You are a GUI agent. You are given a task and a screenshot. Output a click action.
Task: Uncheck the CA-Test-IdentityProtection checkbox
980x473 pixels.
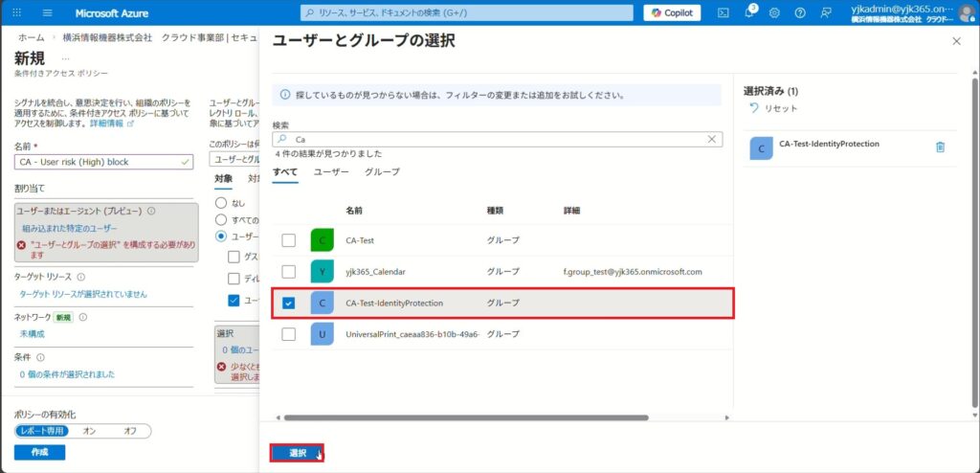[x=289, y=304]
